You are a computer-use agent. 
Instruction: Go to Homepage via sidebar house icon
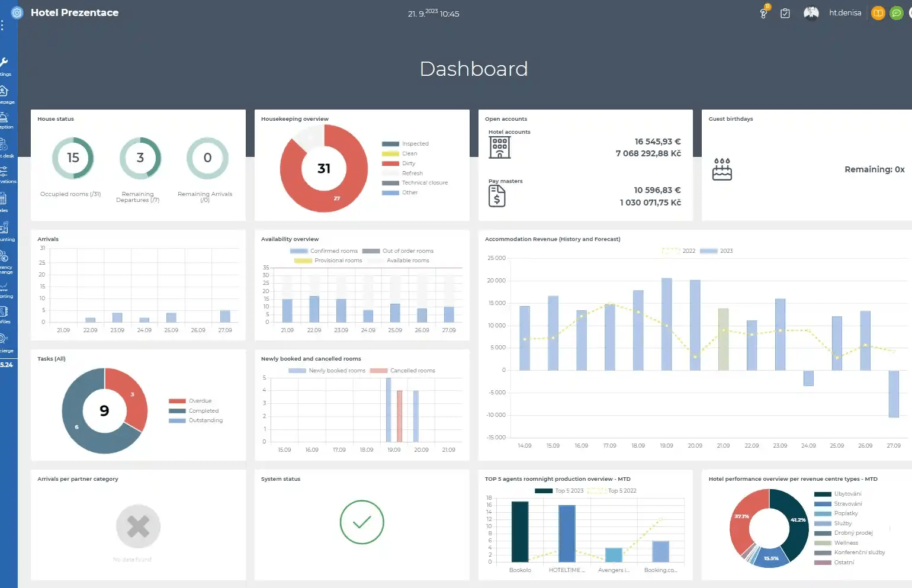point(4,91)
